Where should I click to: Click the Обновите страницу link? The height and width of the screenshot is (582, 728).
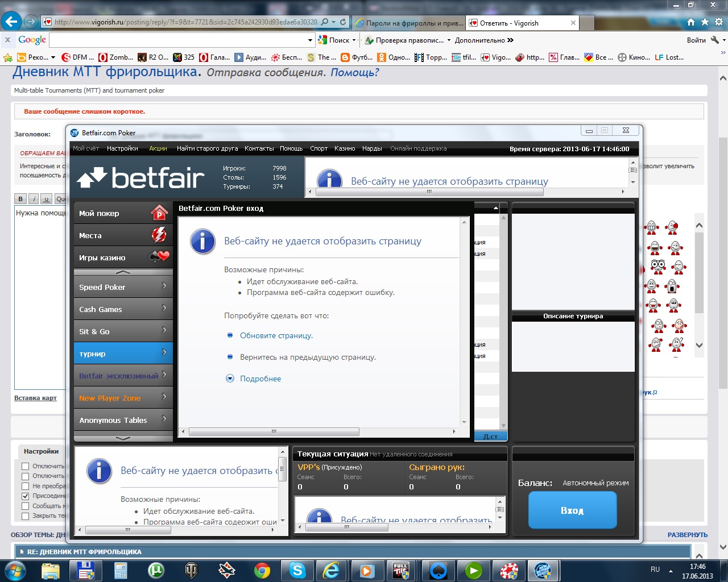[276, 335]
